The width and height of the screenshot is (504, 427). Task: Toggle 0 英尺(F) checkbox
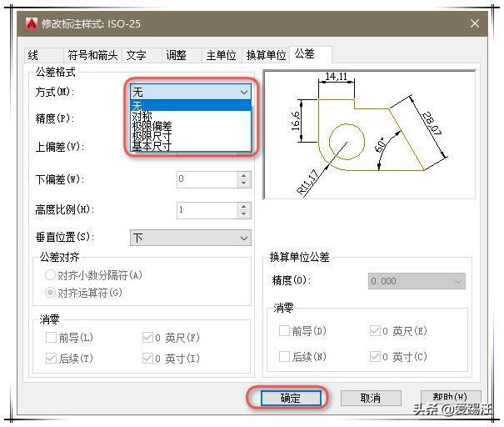147,338
